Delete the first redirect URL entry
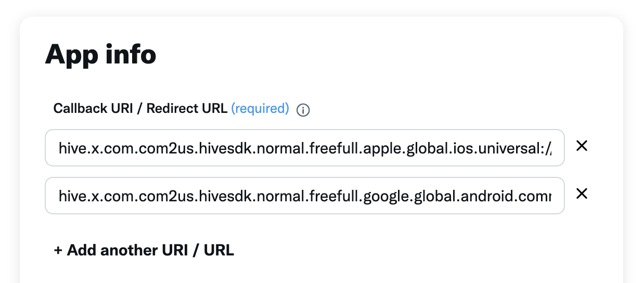 (x=582, y=147)
